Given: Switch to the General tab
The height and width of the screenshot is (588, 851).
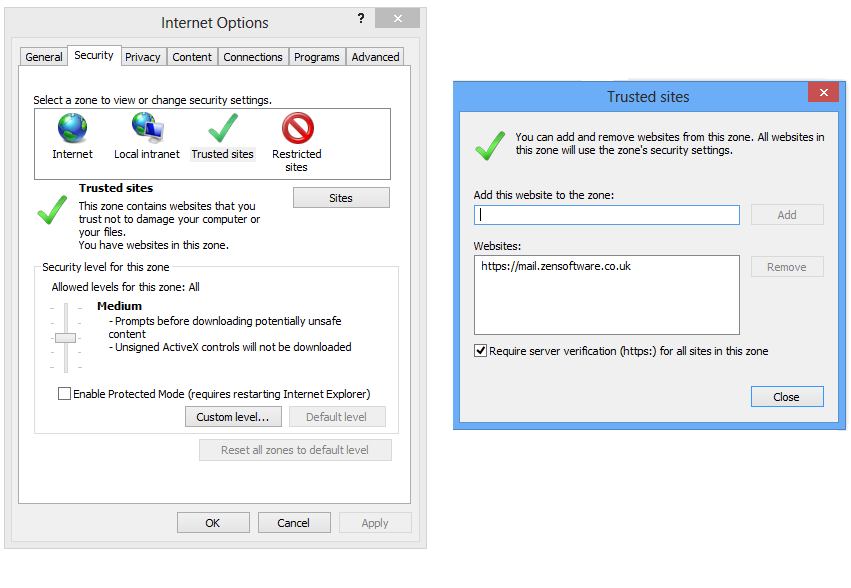Looking at the screenshot, I should pos(43,57).
